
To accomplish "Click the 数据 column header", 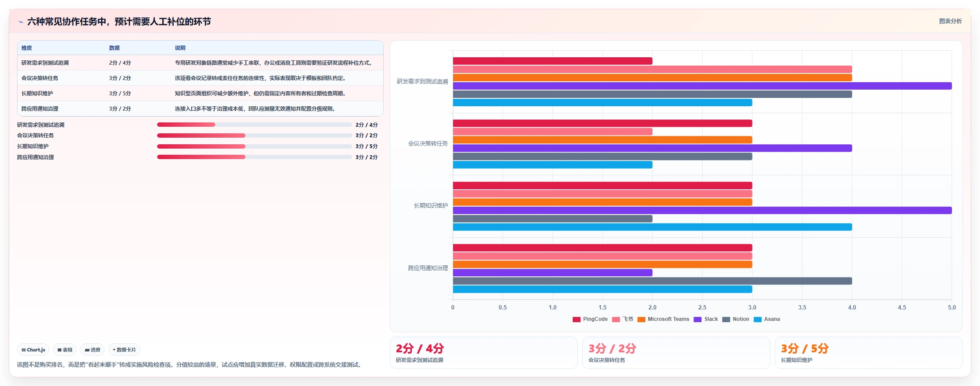I will [114, 48].
